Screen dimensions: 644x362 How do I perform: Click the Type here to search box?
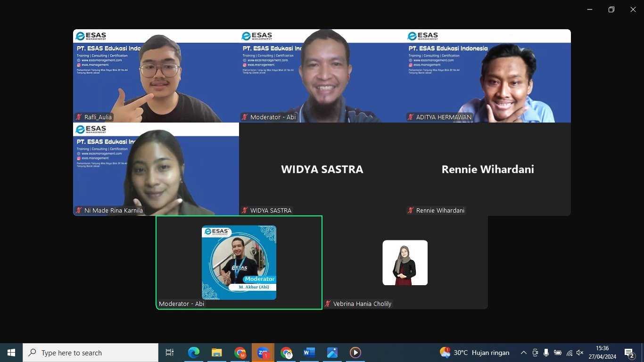click(x=91, y=353)
